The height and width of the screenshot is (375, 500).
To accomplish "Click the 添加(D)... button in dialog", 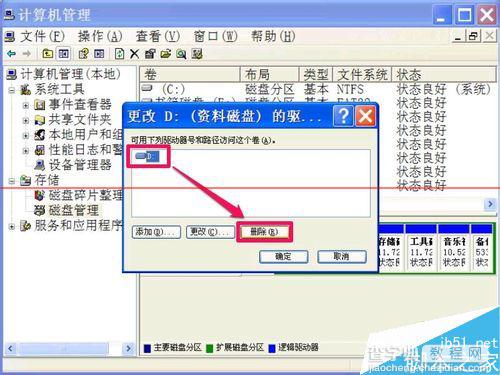I will (156, 232).
